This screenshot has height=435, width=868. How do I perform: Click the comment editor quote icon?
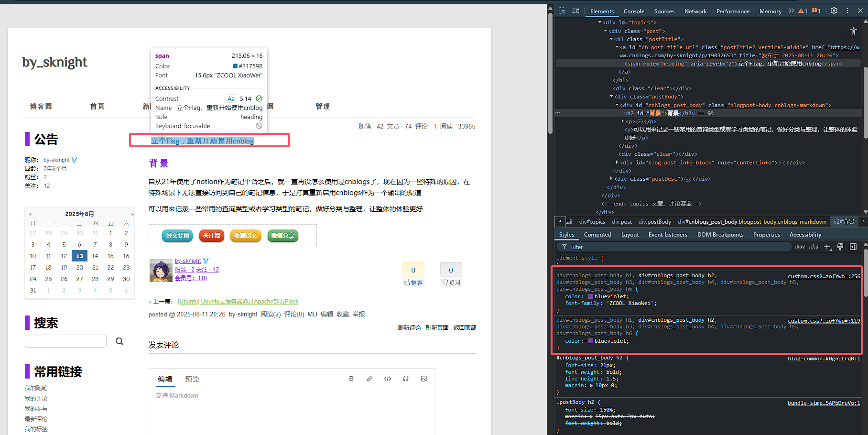click(x=406, y=379)
